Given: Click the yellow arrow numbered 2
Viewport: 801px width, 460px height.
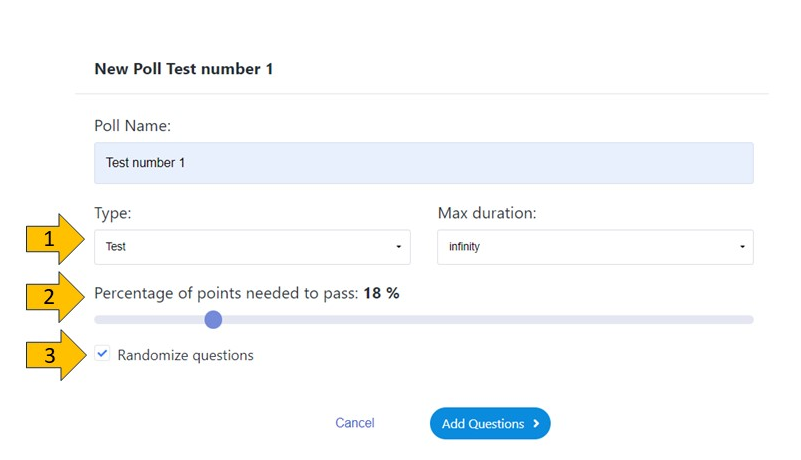Looking at the screenshot, I should pyautogui.click(x=56, y=297).
